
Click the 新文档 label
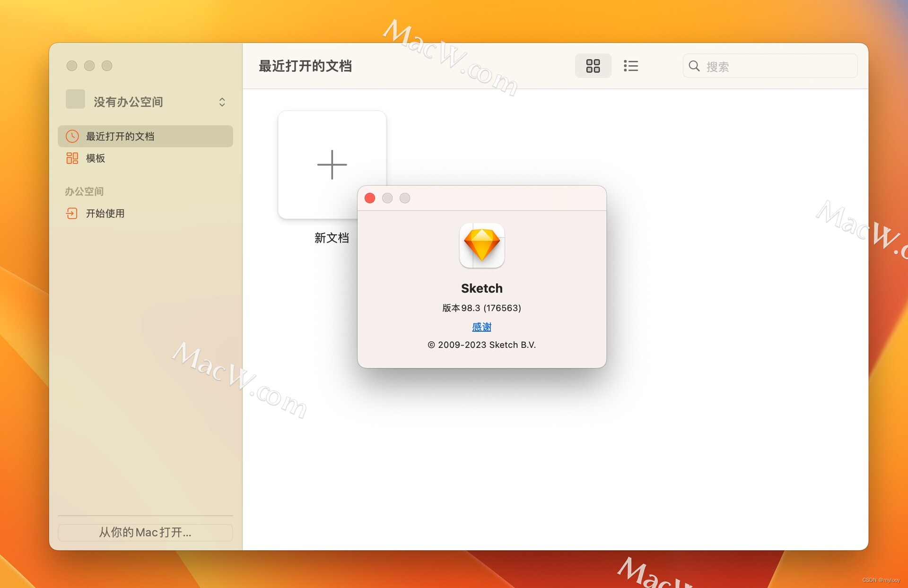pyautogui.click(x=332, y=238)
